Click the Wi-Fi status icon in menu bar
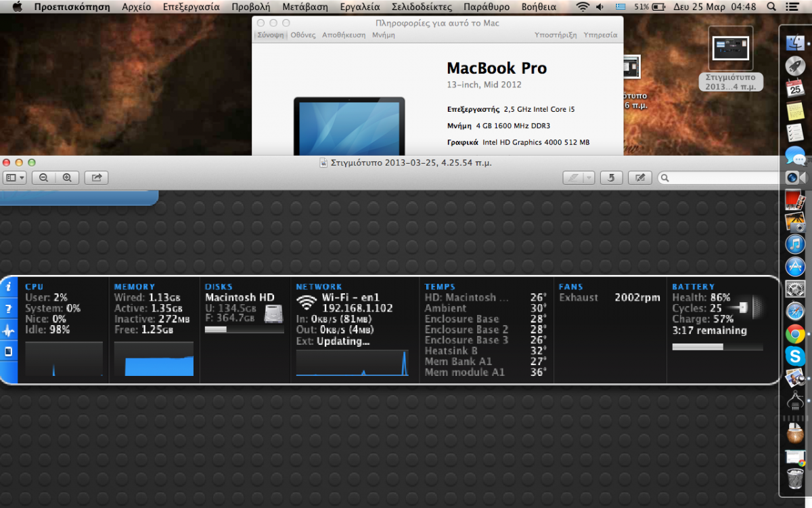The width and height of the screenshot is (812, 508). pos(583,7)
